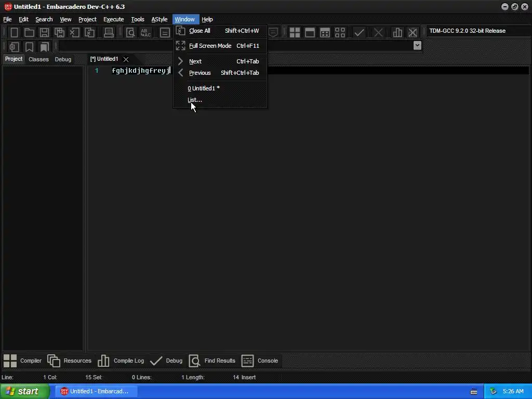The image size is (532, 399).
Task: Select '0 Untitled1 *' window entry
Action: [220, 88]
